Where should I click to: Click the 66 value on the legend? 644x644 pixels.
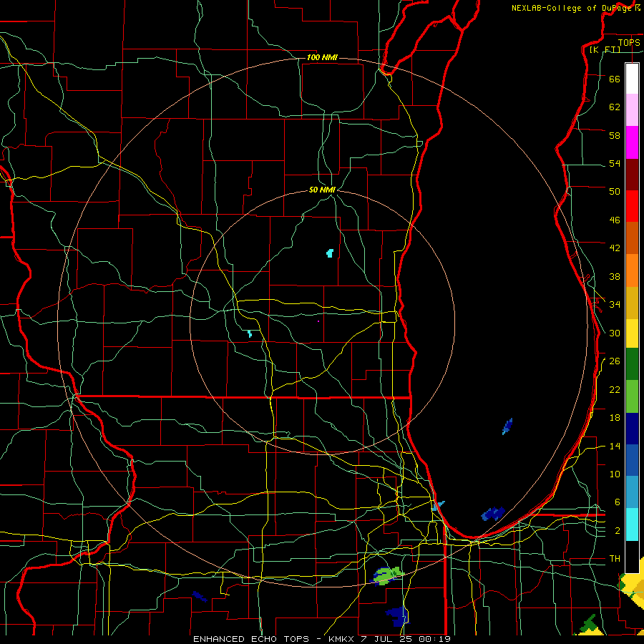point(615,79)
